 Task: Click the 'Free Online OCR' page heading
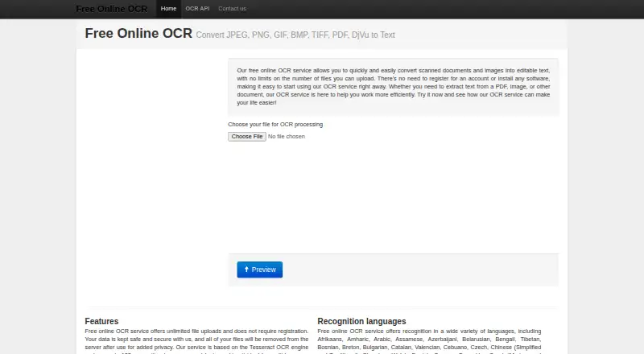tap(138, 33)
